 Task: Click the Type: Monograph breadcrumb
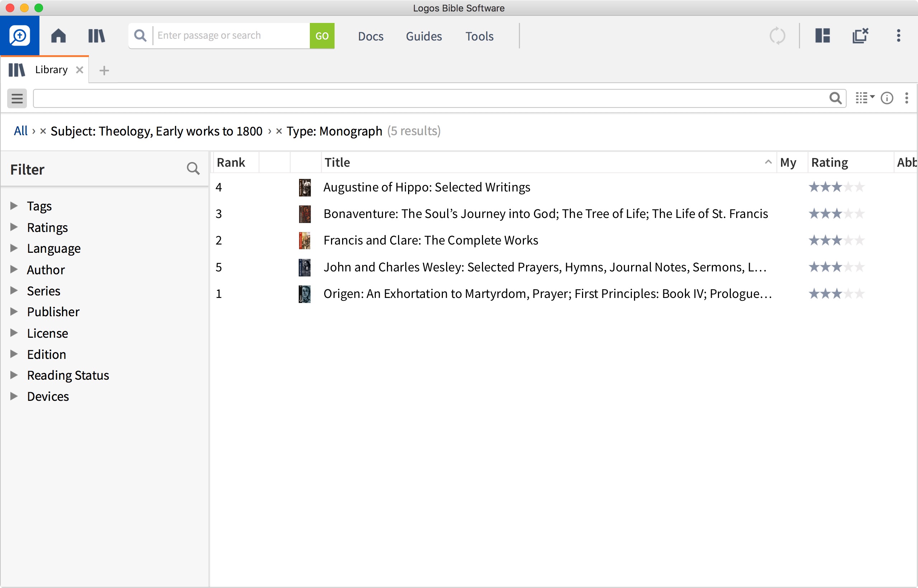tap(335, 131)
